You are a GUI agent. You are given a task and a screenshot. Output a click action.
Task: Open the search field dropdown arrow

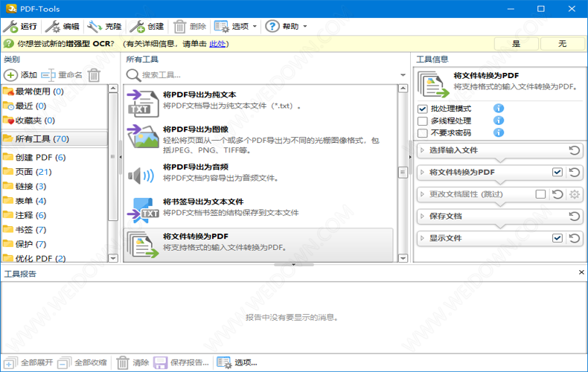coord(403,75)
